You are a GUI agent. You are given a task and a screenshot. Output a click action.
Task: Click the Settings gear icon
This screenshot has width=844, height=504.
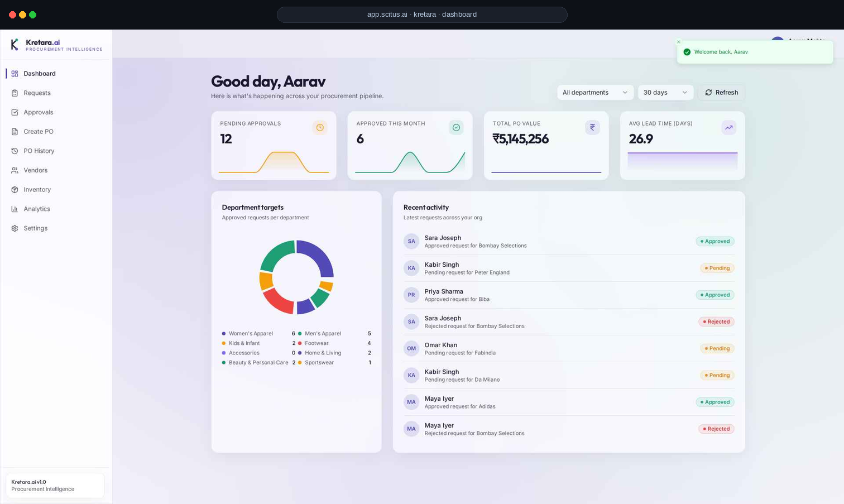[15, 228]
